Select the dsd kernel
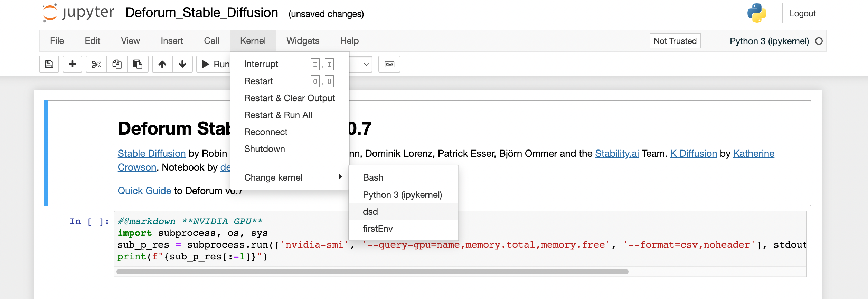868x299 pixels. pos(370,212)
